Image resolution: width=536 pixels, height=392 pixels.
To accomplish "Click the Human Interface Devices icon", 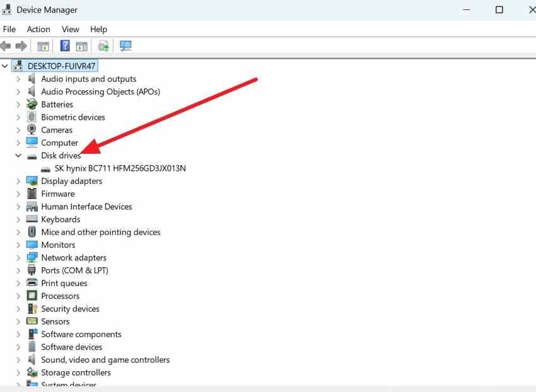I will 32,207.
